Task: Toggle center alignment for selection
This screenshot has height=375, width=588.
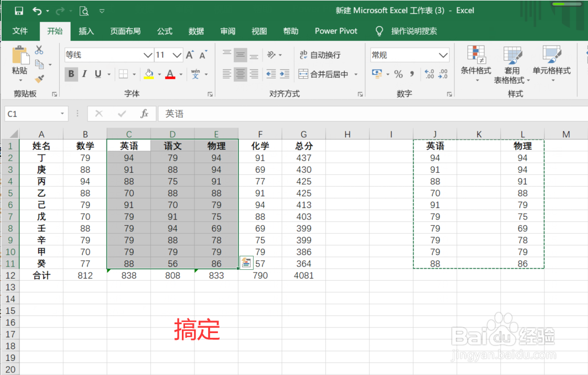Action: 240,74
